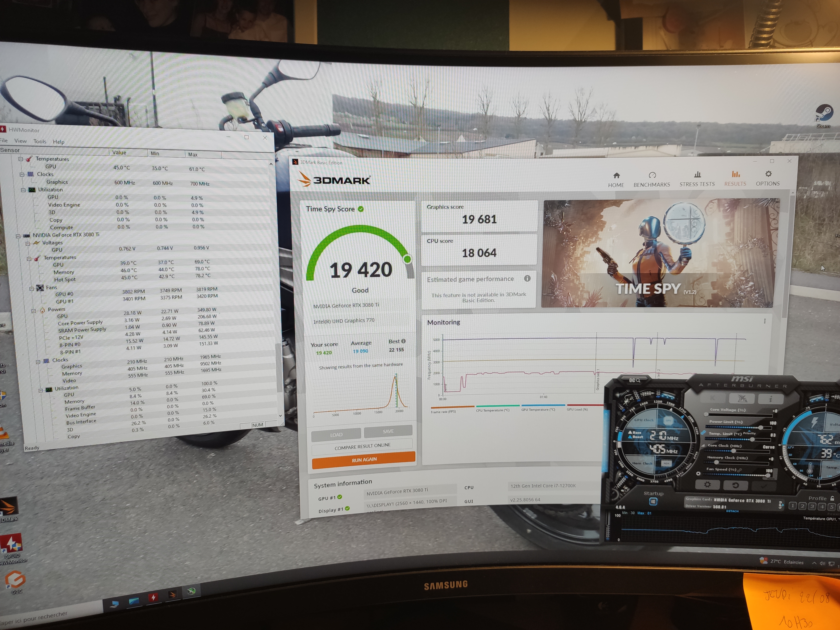This screenshot has height=630, width=840.
Task: Click SAVE button in 3DMark
Action: pos(388,431)
